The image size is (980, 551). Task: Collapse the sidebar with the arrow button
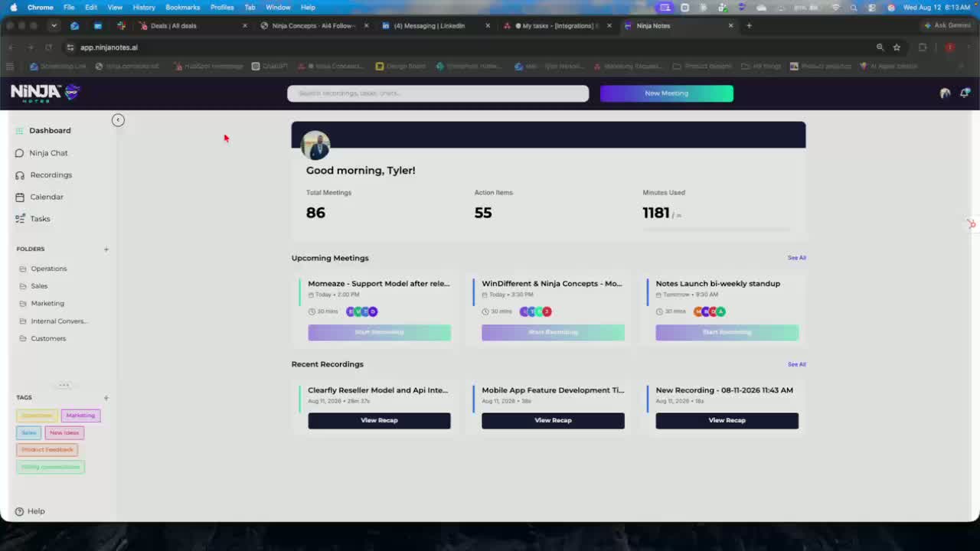118,120
